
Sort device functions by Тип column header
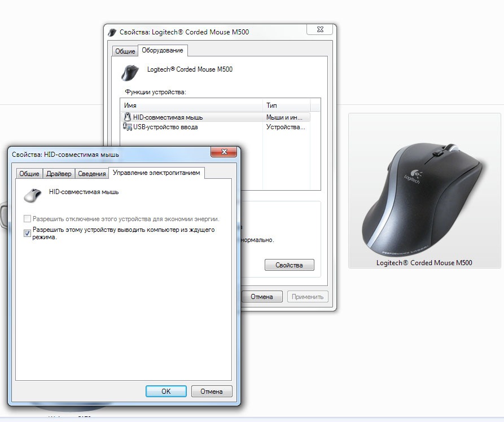(x=287, y=105)
